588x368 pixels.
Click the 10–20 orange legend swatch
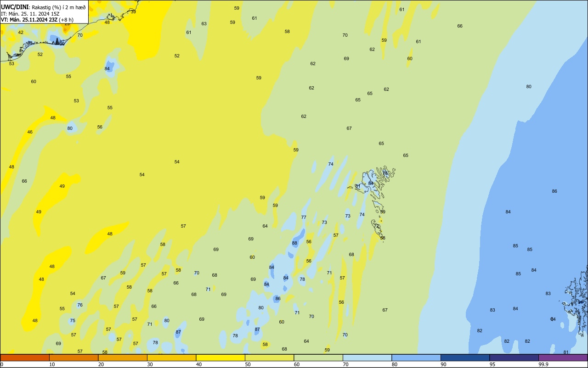click(x=73, y=357)
